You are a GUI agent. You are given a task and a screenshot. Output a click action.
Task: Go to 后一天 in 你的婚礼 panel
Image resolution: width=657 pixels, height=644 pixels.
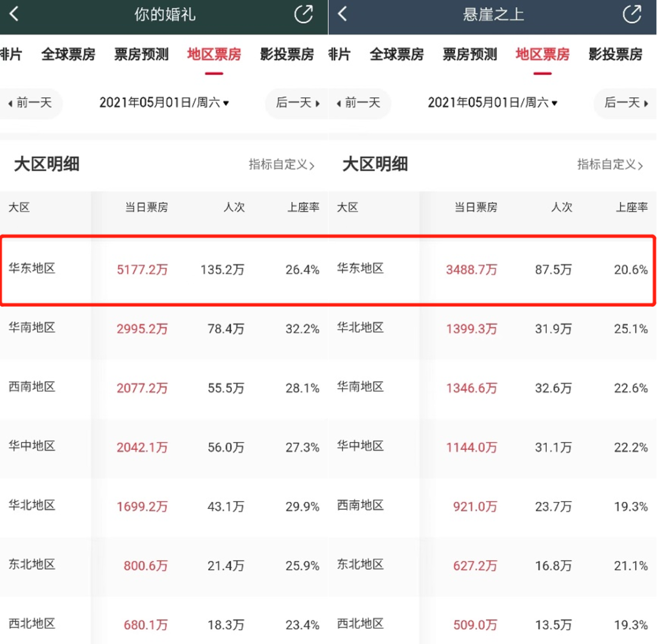coord(297,103)
